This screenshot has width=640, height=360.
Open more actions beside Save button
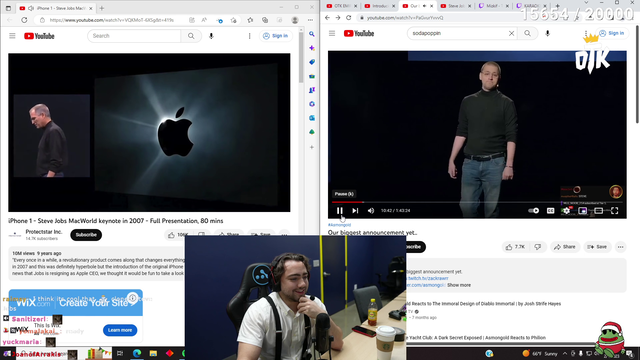tap(620, 247)
